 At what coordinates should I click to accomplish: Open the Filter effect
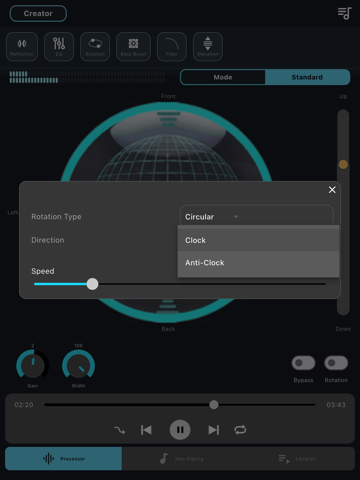[172, 47]
